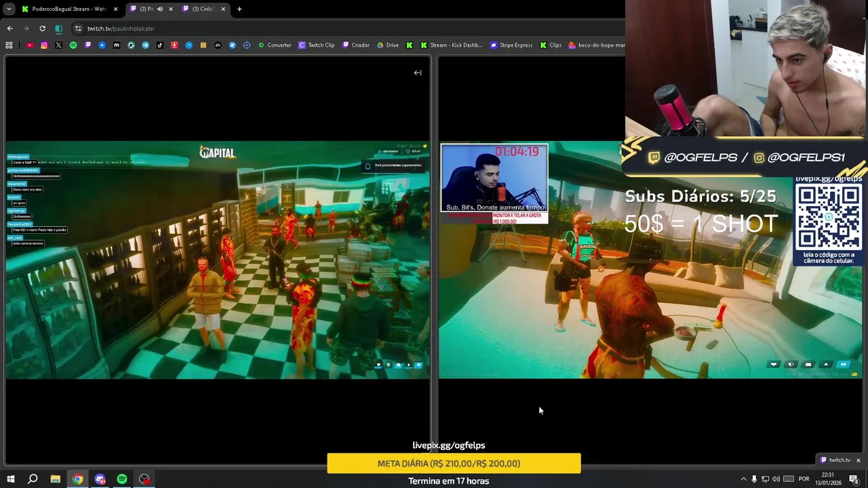This screenshot has height=488, width=868.
Task: Show hidden system tray icons
Action: (x=743, y=479)
